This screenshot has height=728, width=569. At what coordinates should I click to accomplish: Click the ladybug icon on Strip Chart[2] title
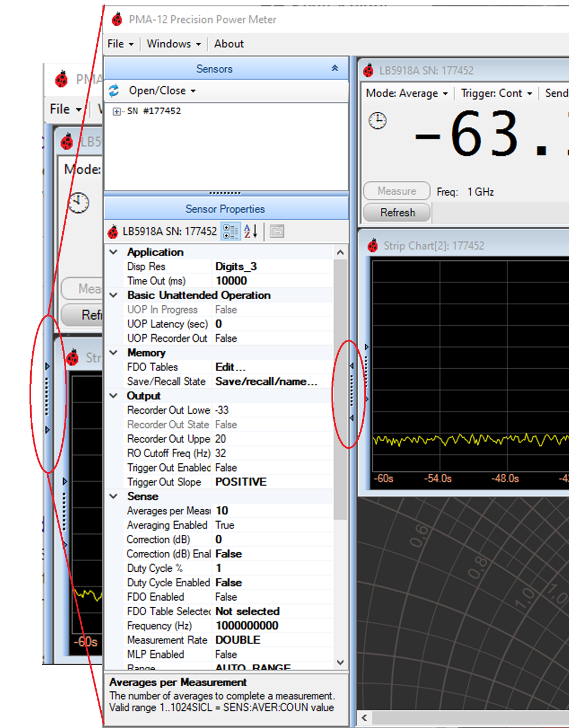pyautogui.click(x=373, y=246)
